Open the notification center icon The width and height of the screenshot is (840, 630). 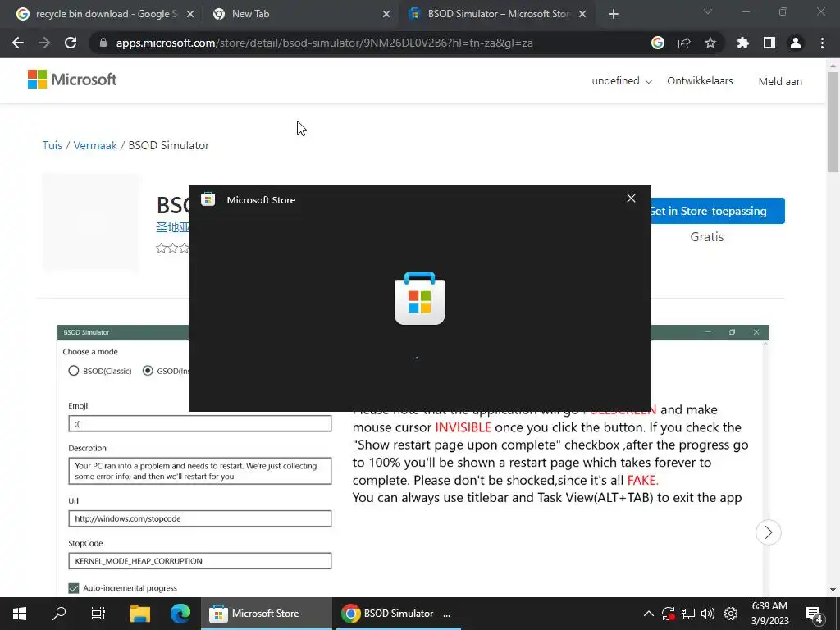click(x=814, y=614)
